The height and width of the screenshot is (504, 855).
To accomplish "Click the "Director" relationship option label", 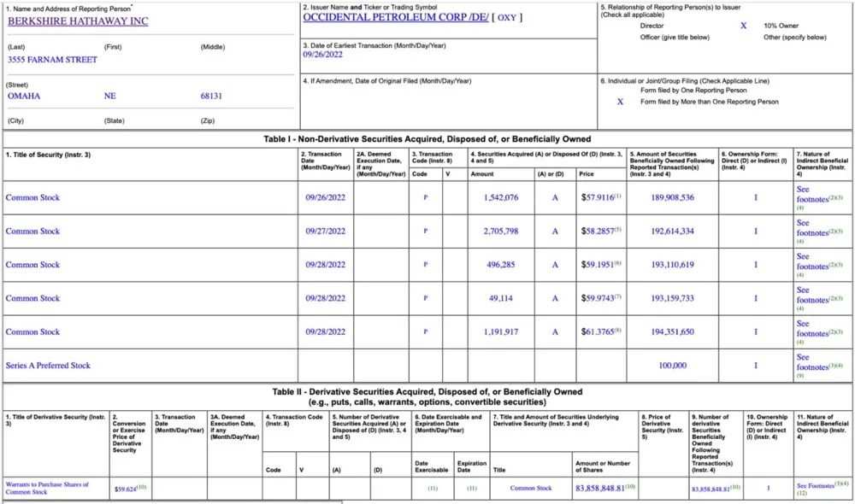I will coord(652,26).
